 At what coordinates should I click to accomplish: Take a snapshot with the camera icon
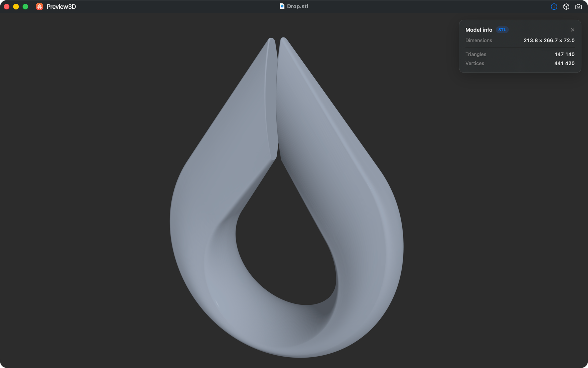tap(578, 7)
